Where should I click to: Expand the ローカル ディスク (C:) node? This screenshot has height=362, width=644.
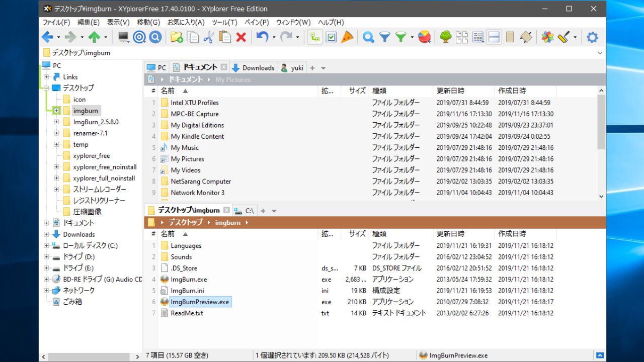(46, 246)
